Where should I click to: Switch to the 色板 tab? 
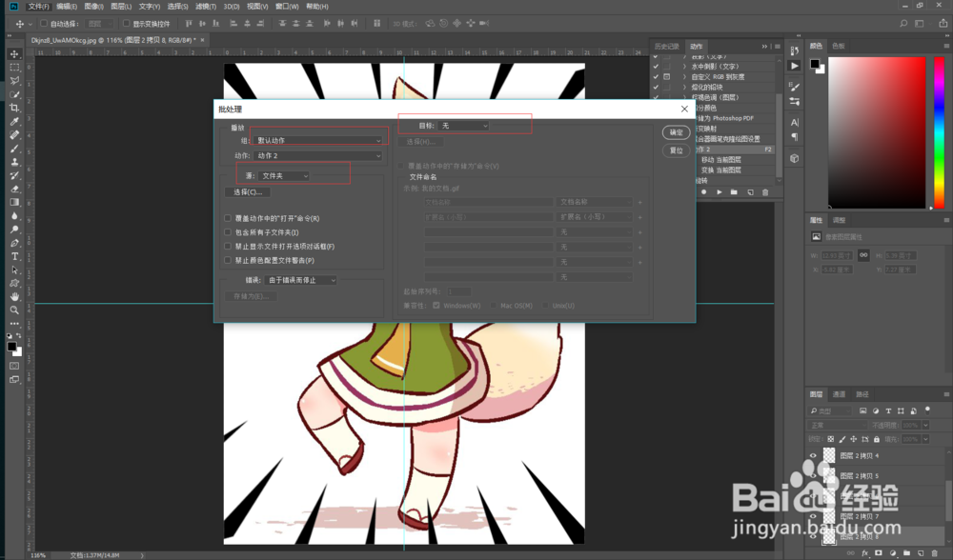pos(838,46)
